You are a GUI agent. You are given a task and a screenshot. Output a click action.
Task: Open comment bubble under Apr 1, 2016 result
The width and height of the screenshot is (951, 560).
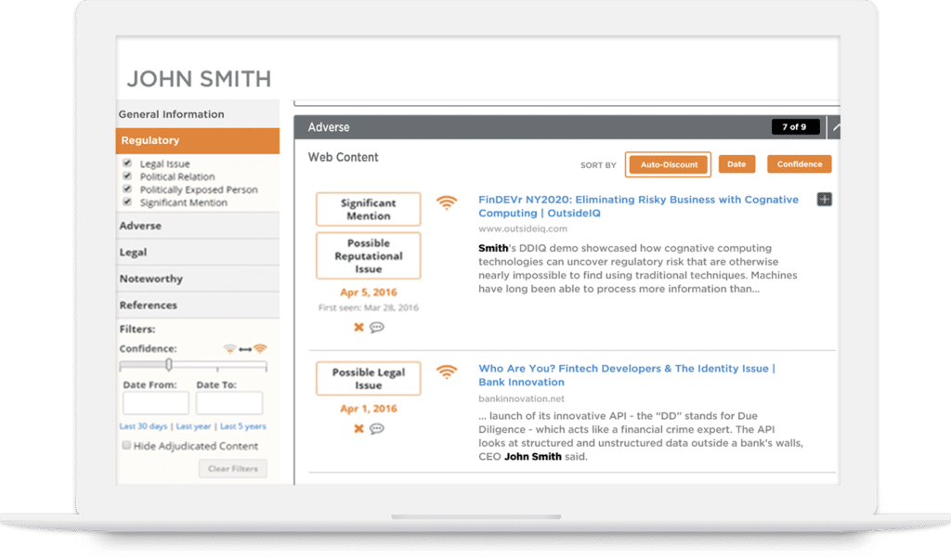click(x=377, y=428)
